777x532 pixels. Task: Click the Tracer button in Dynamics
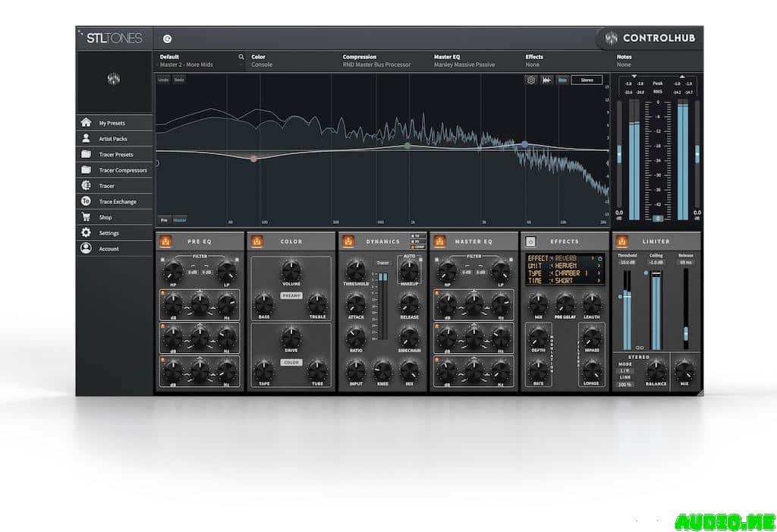click(382, 263)
